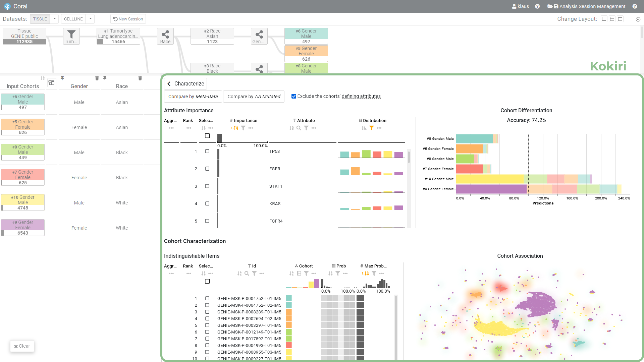Delete the Gender column using its trash icon
This screenshot has height=362, width=644.
pyautogui.click(x=97, y=78)
